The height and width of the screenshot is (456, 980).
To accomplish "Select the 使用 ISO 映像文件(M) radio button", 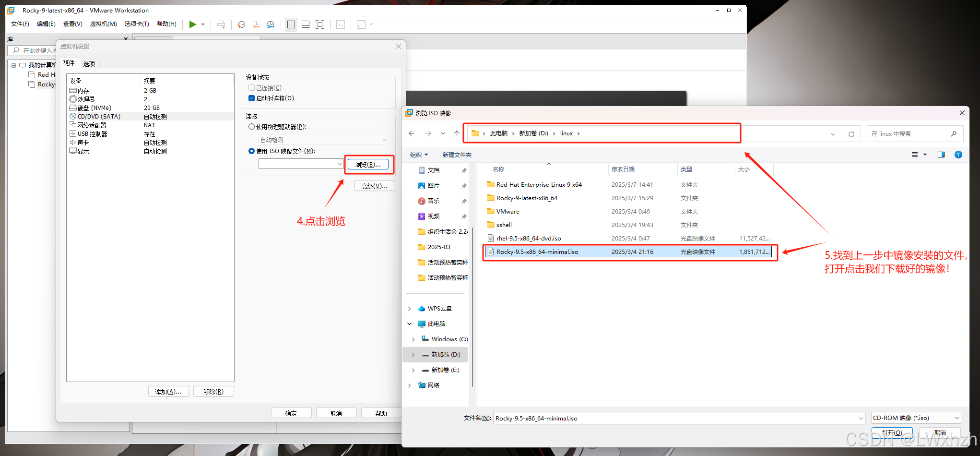I will coord(251,151).
